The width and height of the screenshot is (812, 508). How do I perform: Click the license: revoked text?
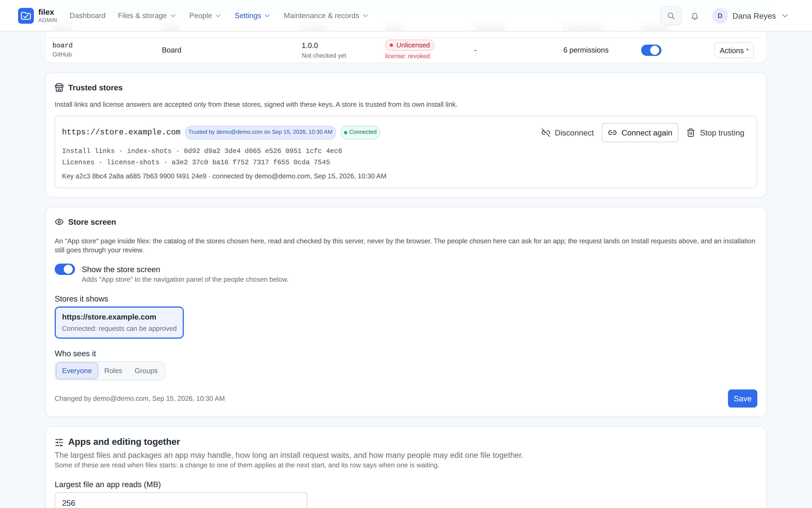(407, 56)
